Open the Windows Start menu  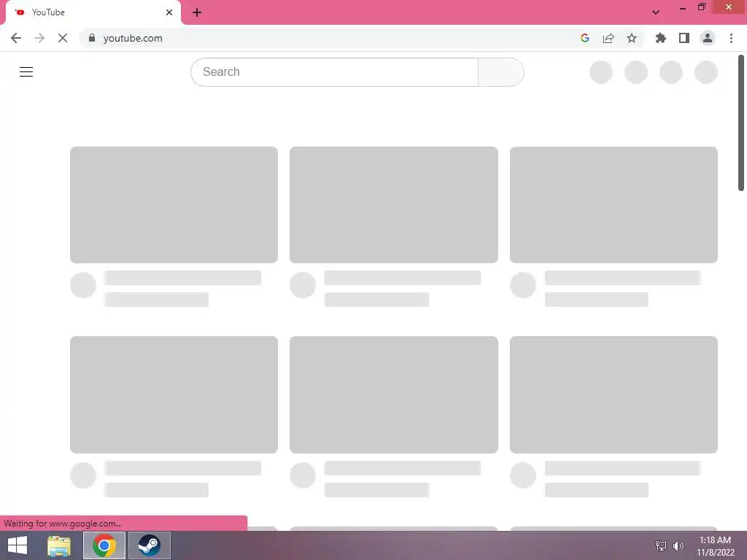click(18, 545)
